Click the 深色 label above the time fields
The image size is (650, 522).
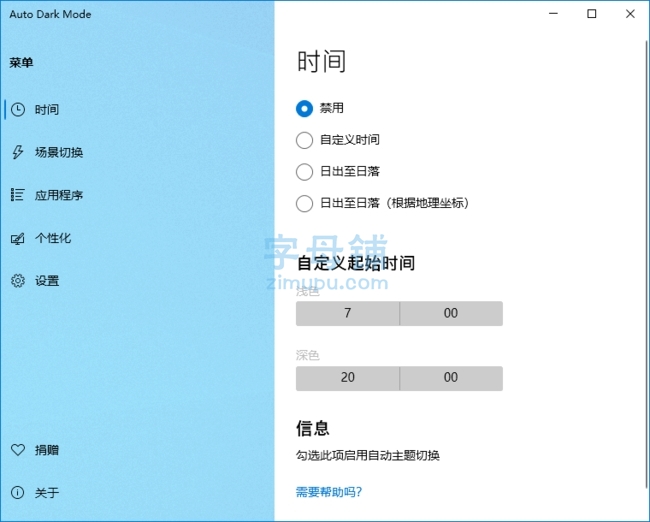307,355
